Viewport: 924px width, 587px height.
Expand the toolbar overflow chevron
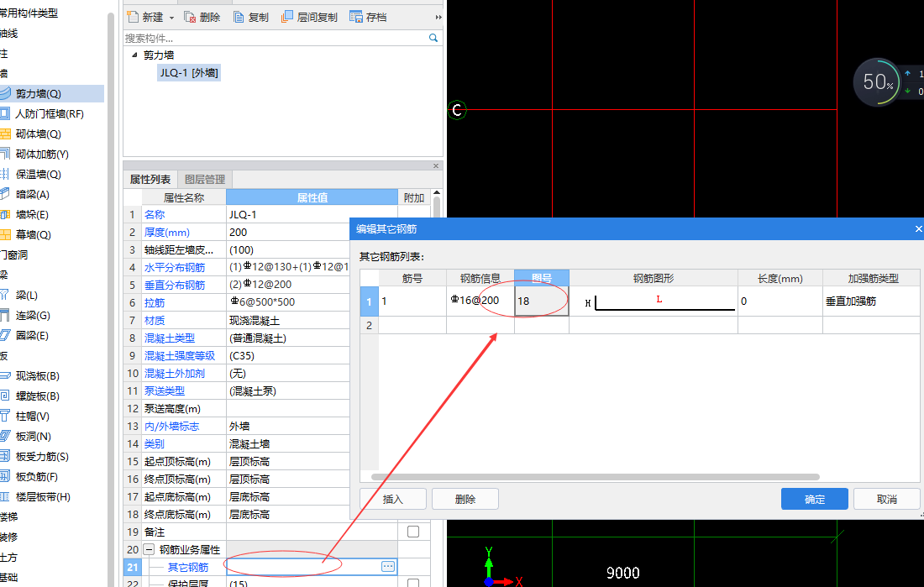438,17
